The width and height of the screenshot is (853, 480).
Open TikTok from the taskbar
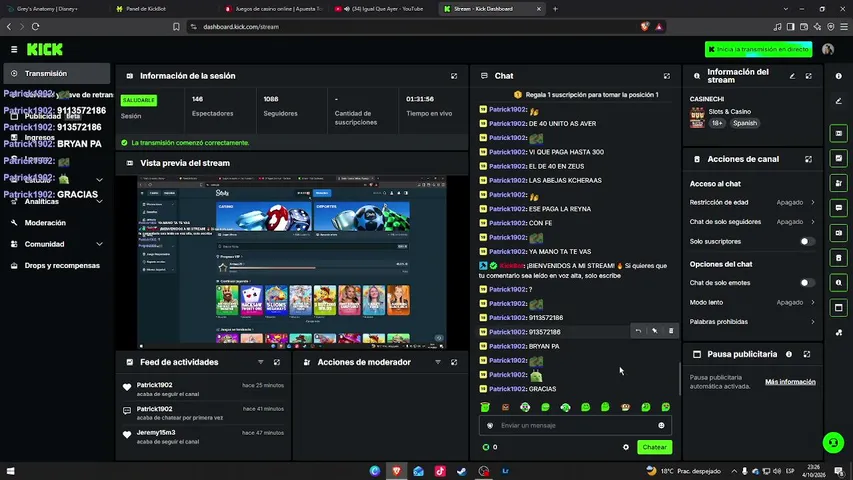point(440,471)
